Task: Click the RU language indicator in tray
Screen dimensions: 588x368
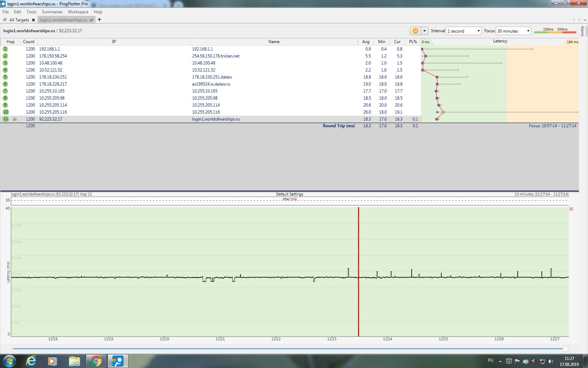Action: coord(491,360)
